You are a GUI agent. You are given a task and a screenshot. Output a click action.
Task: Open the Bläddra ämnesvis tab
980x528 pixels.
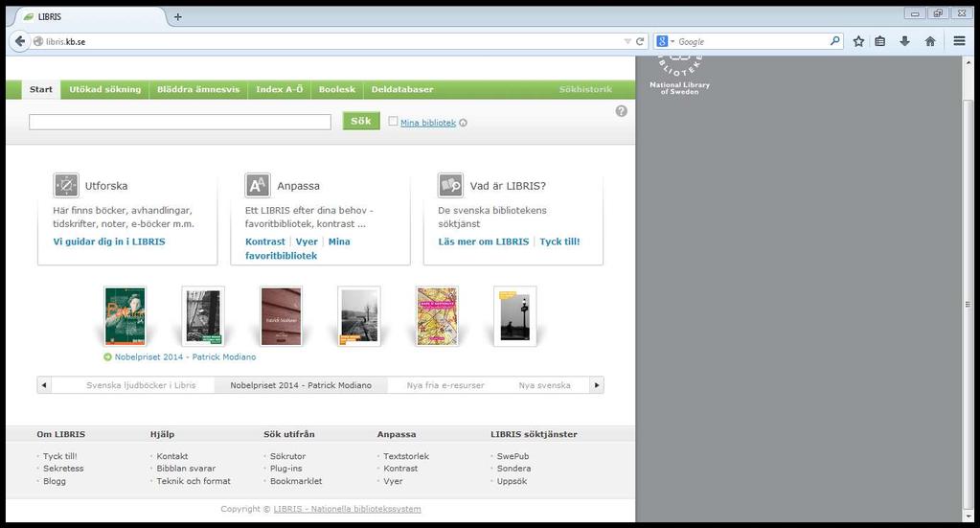pos(198,89)
